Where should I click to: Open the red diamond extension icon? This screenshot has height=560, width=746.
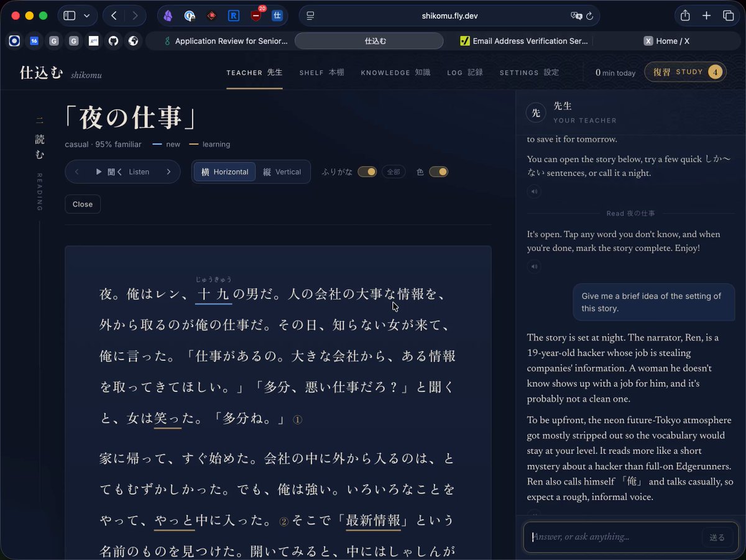[212, 16]
